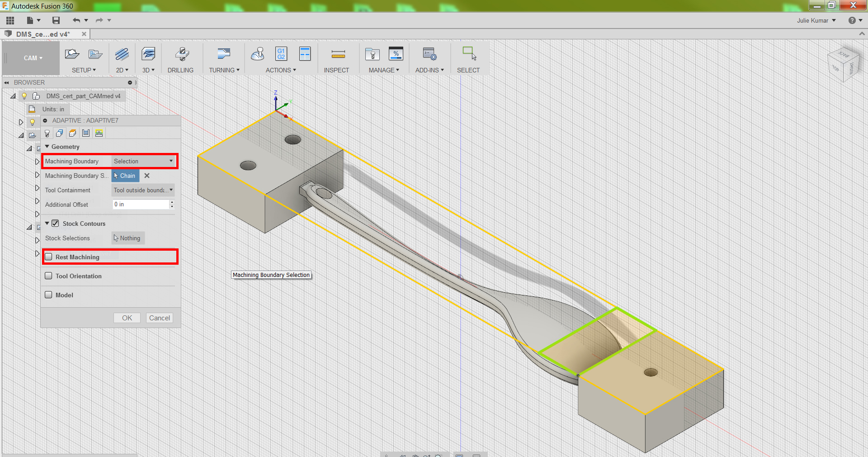Click the Turning tool icon
868x457 pixels.
click(224, 54)
